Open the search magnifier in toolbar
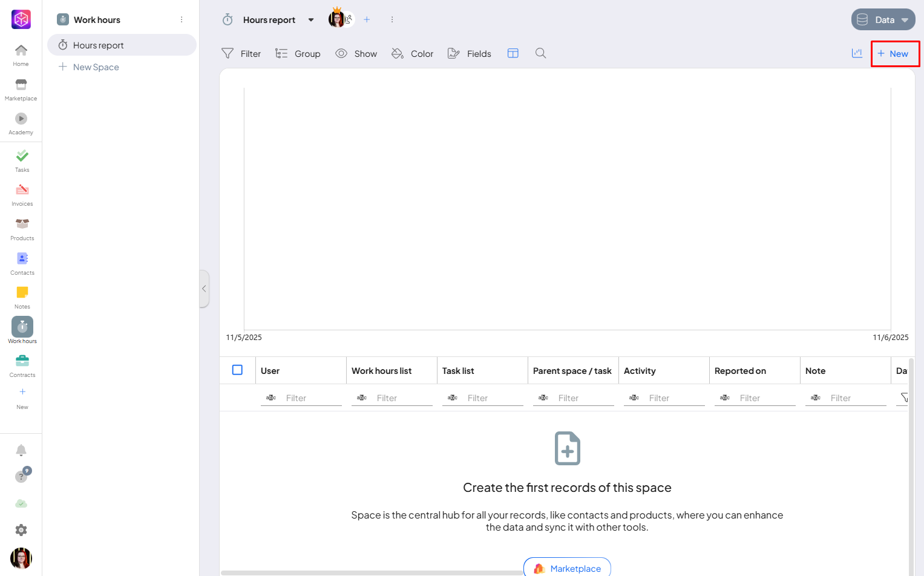 pos(540,53)
